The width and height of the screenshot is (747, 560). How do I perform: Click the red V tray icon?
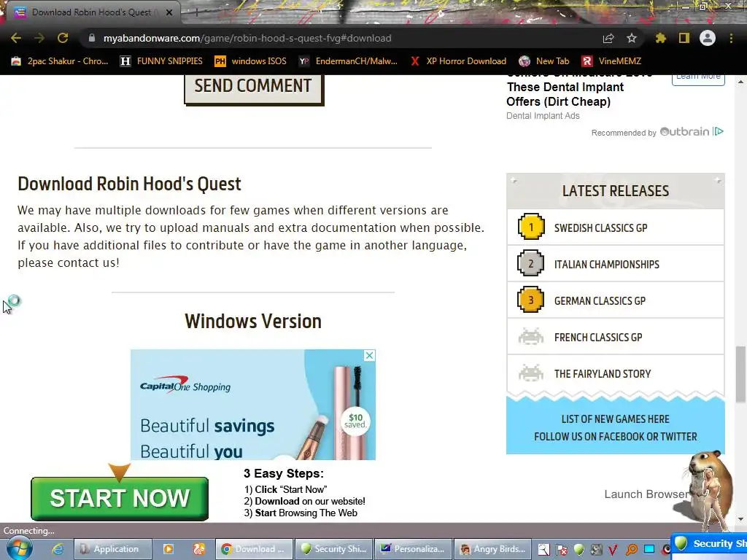pos(613,550)
